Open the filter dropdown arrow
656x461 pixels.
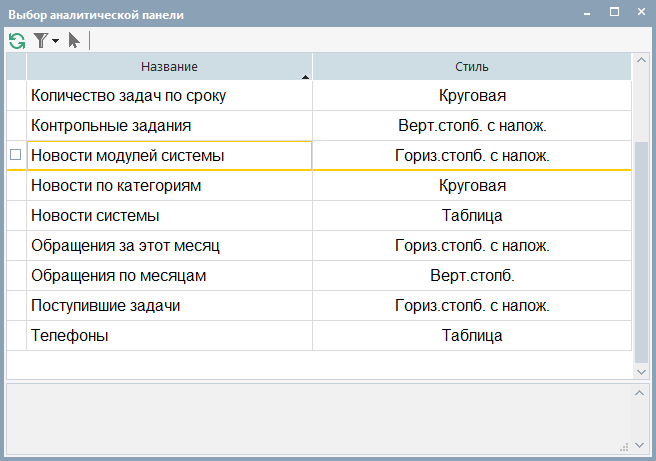point(55,41)
